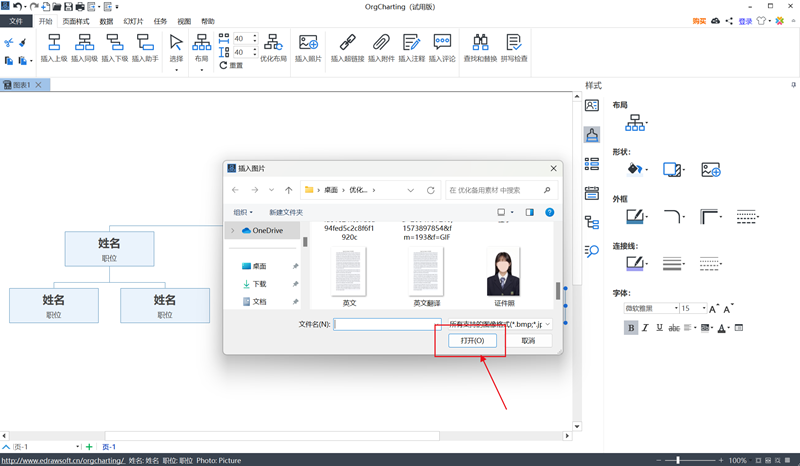
Task: Toggle the preview pane in the file dialog
Action: pyautogui.click(x=530, y=212)
